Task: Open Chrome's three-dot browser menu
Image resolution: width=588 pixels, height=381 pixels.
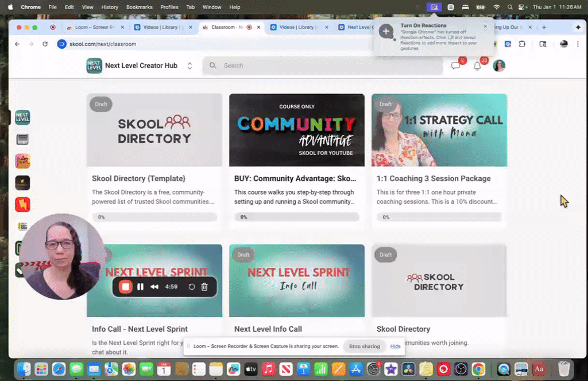Action: (579, 44)
